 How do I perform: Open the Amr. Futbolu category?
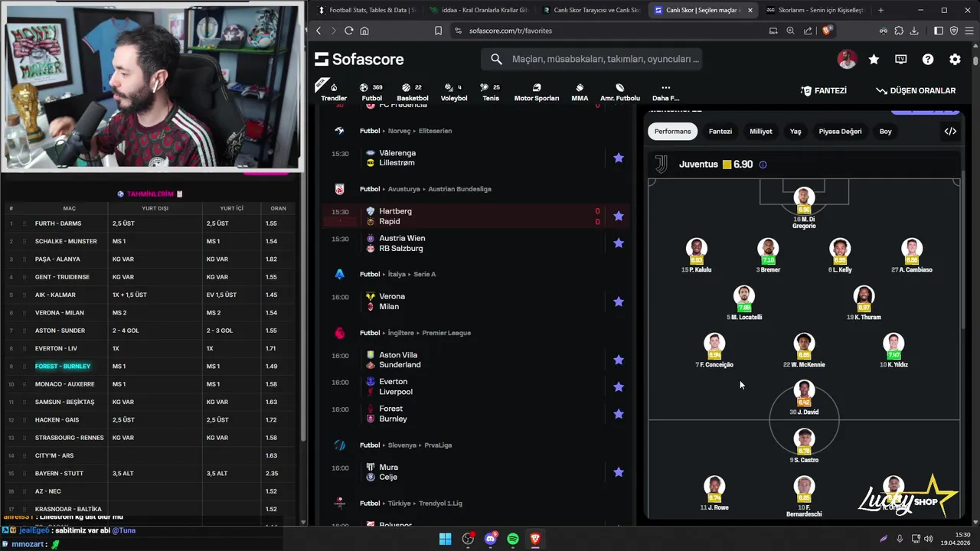tap(620, 92)
